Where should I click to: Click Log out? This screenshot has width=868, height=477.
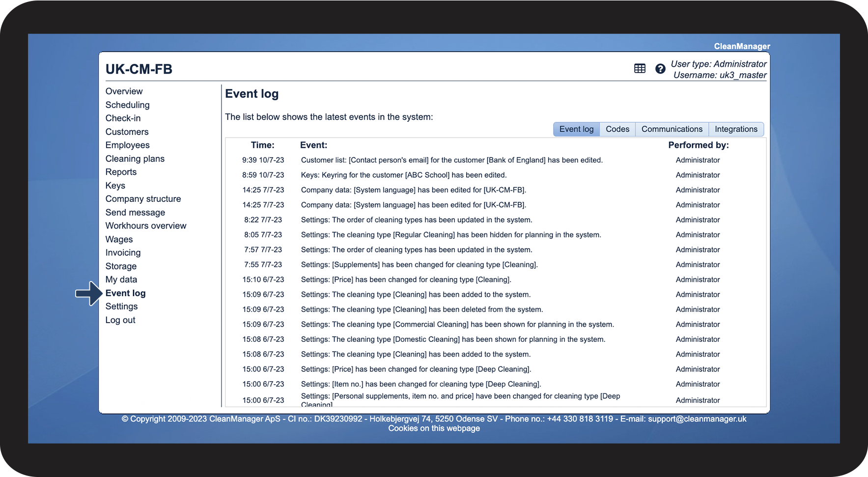[x=120, y=320]
